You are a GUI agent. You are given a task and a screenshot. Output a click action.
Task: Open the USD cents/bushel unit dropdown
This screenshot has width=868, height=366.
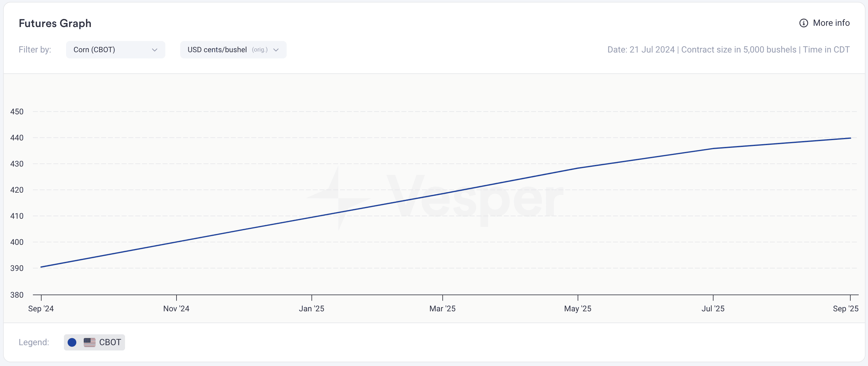click(233, 50)
